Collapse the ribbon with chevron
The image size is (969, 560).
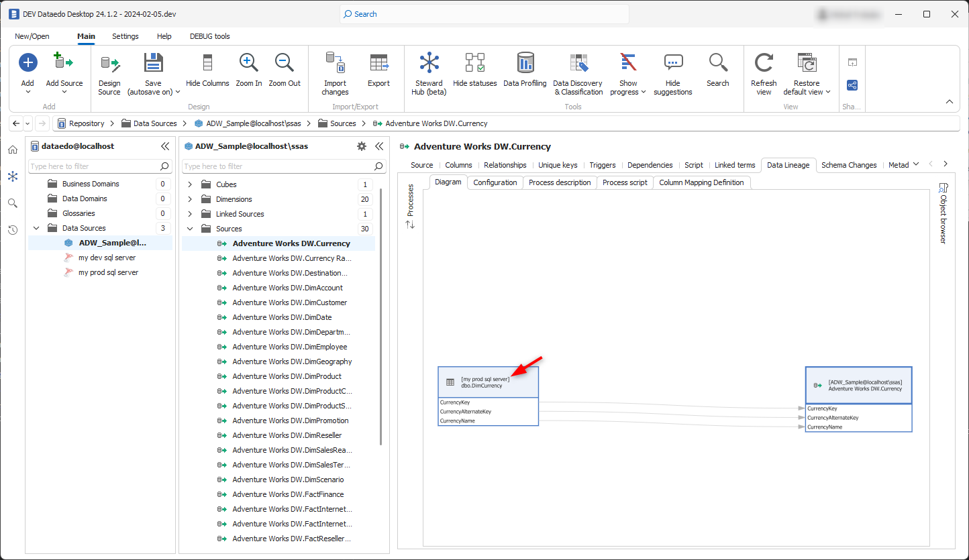click(950, 102)
